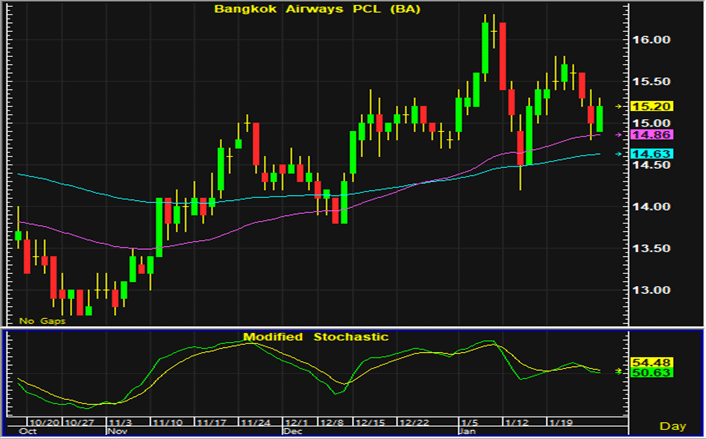Click the yellow arrow beside 15.20
Screen dimensions: 706x439
point(619,106)
